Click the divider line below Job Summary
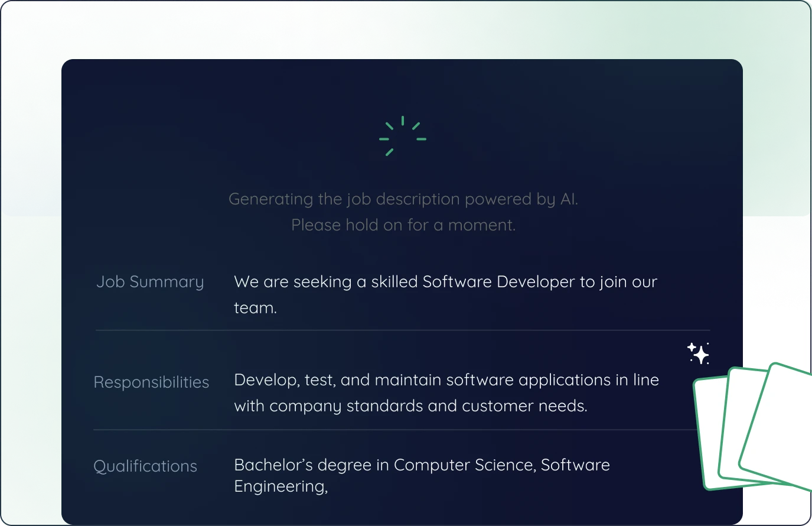The width and height of the screenshot is (812, 526). 402,330
